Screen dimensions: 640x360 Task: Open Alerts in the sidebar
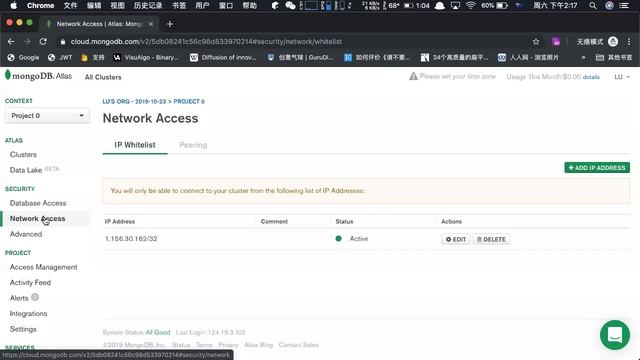click(x=19, y=298)
